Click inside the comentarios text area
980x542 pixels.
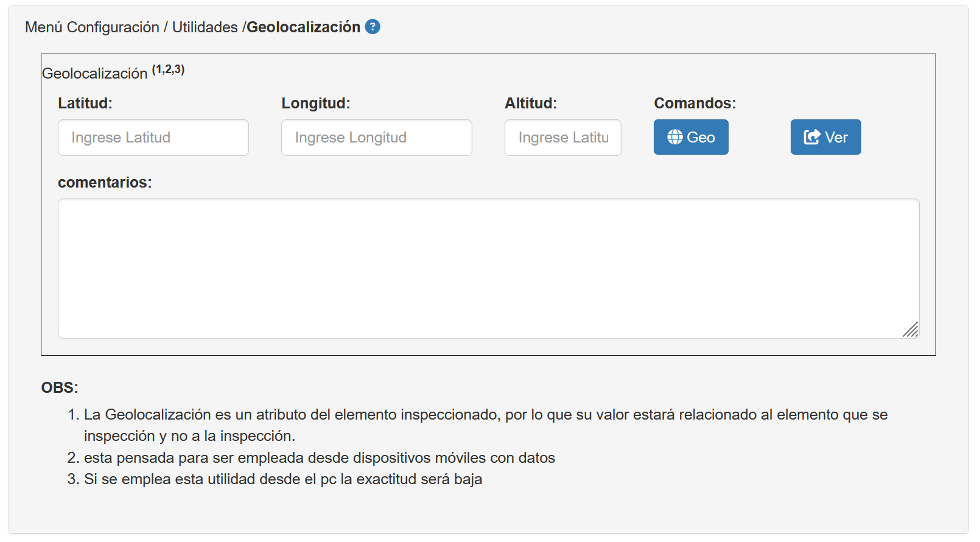[x=488, y=268]
